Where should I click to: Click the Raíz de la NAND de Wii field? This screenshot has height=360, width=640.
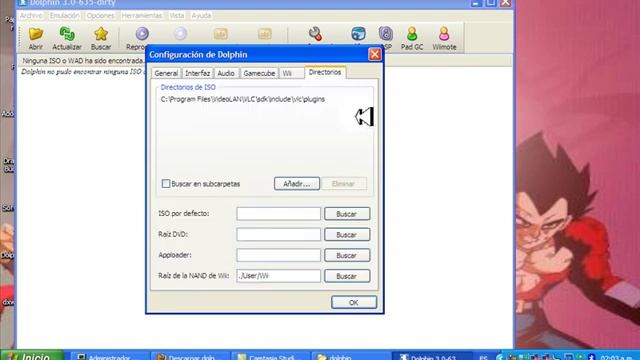coord(278,276)
